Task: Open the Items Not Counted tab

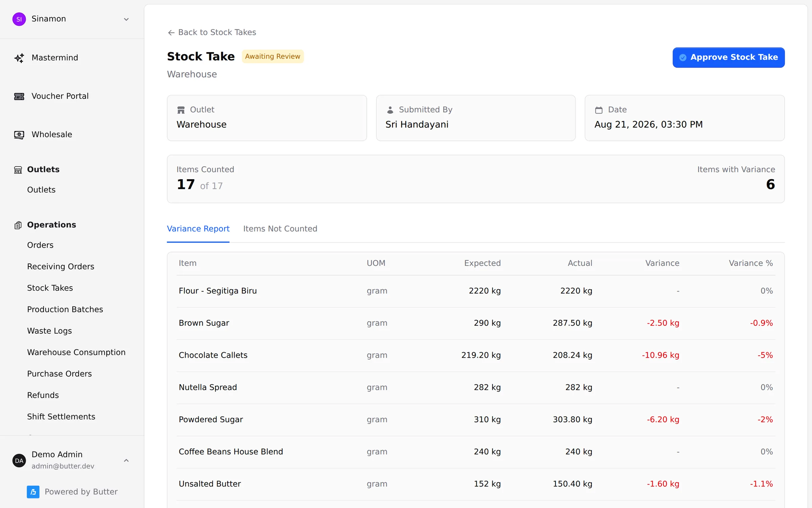Action: 280,229
